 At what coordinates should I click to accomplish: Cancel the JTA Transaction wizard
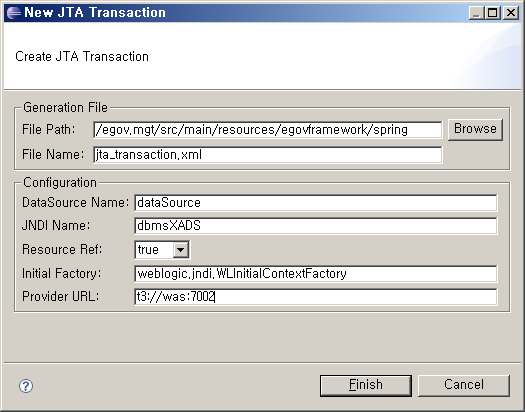pos(464,385)
